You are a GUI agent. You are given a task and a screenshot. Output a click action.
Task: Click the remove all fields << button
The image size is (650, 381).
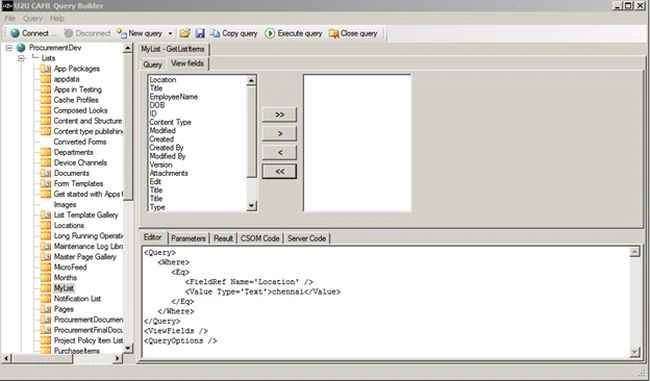pyautogui.click(x=279, y=171)
